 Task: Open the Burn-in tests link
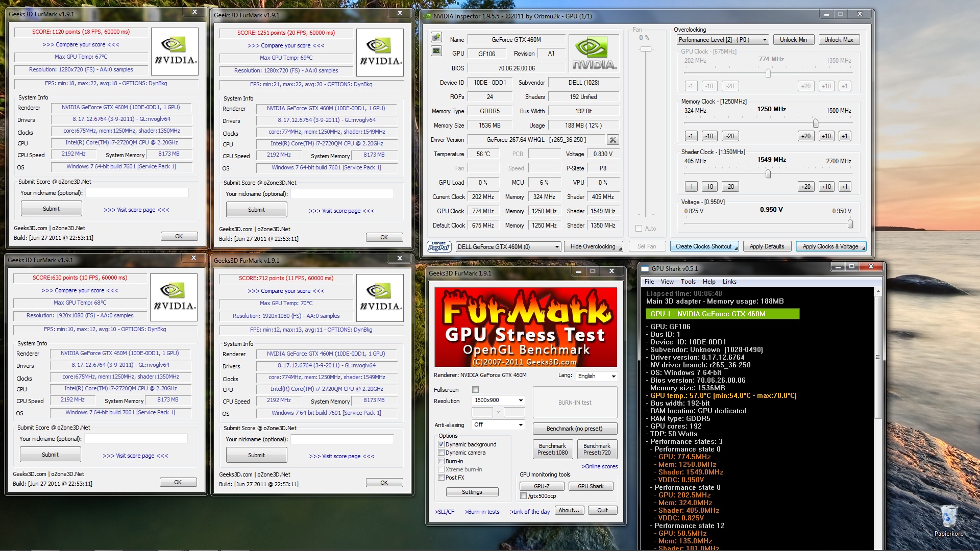tap(482, 512)
